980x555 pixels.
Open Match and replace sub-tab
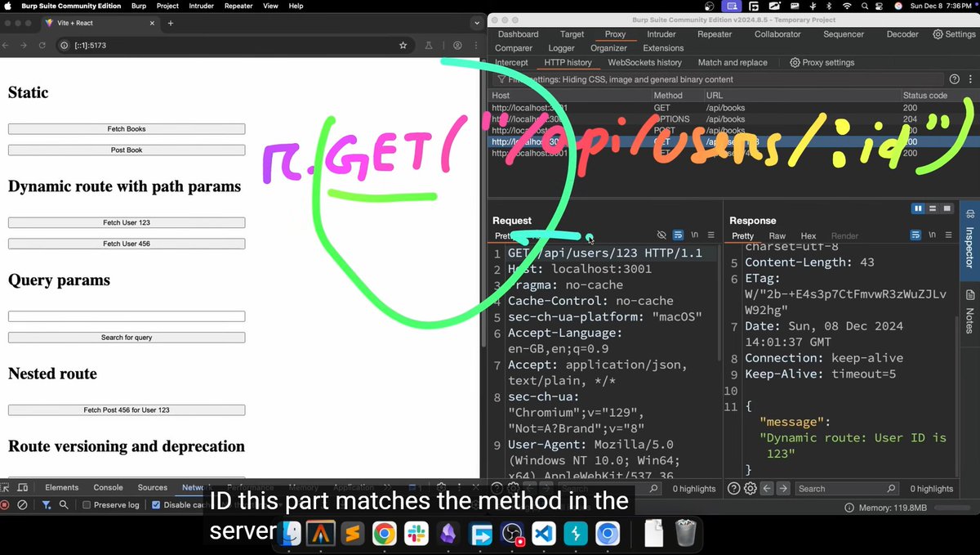733,62
